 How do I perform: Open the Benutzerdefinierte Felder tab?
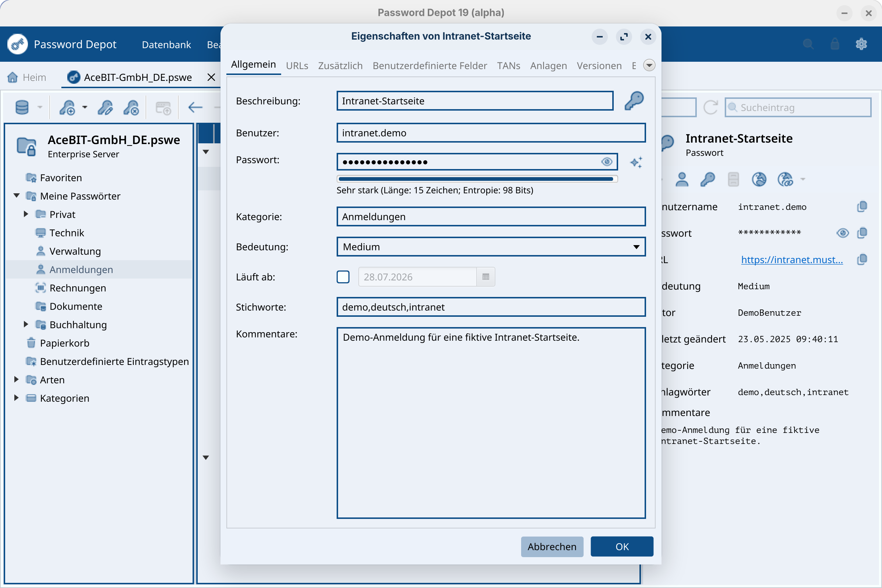[430, 66]
